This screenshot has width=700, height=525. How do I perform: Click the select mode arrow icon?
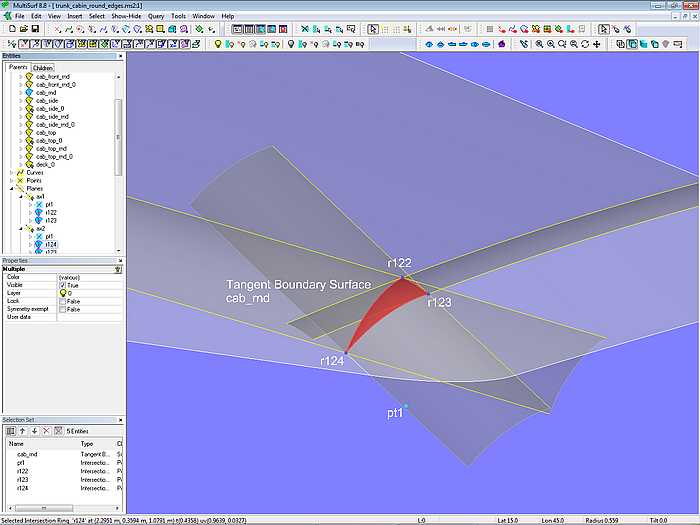click(373, 30)
